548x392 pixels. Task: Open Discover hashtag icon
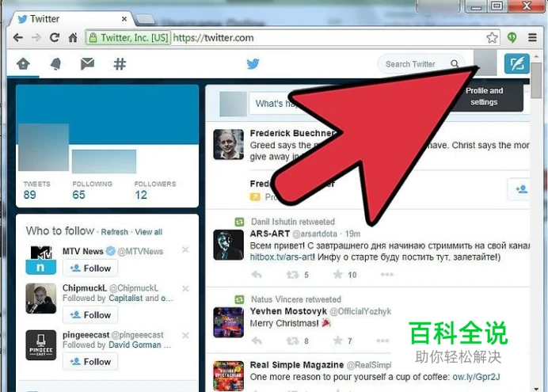tap(120, 64)
